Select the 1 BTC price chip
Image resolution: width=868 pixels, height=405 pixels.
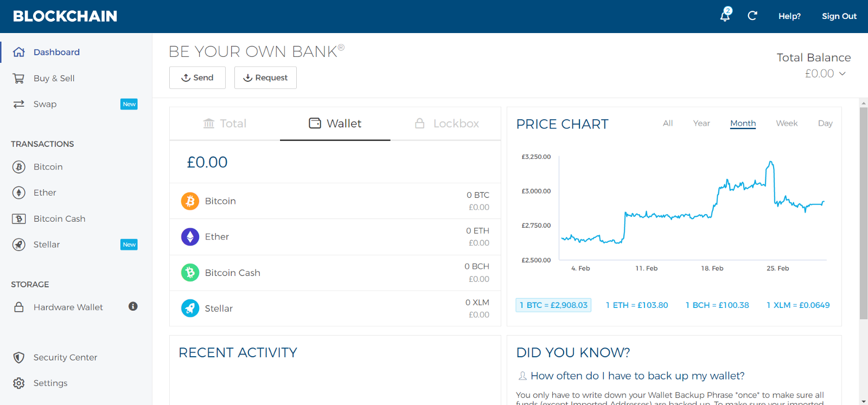click(x=553, y=305)
